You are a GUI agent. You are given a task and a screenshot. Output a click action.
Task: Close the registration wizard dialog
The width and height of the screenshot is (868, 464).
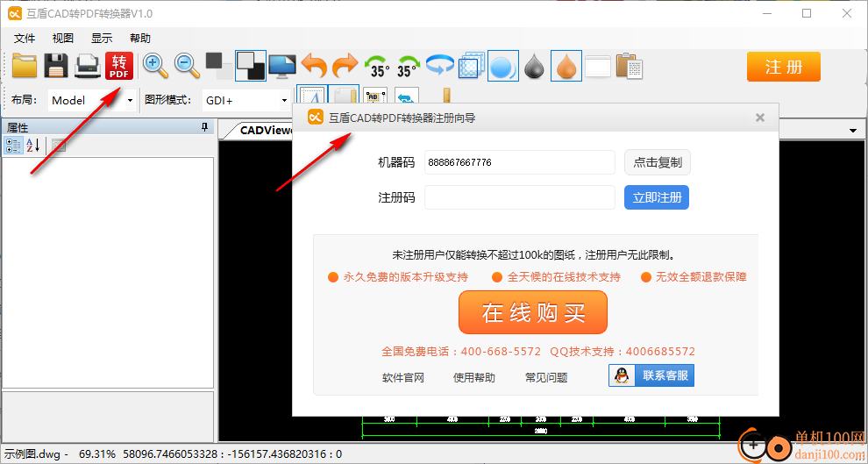[760, 118]
